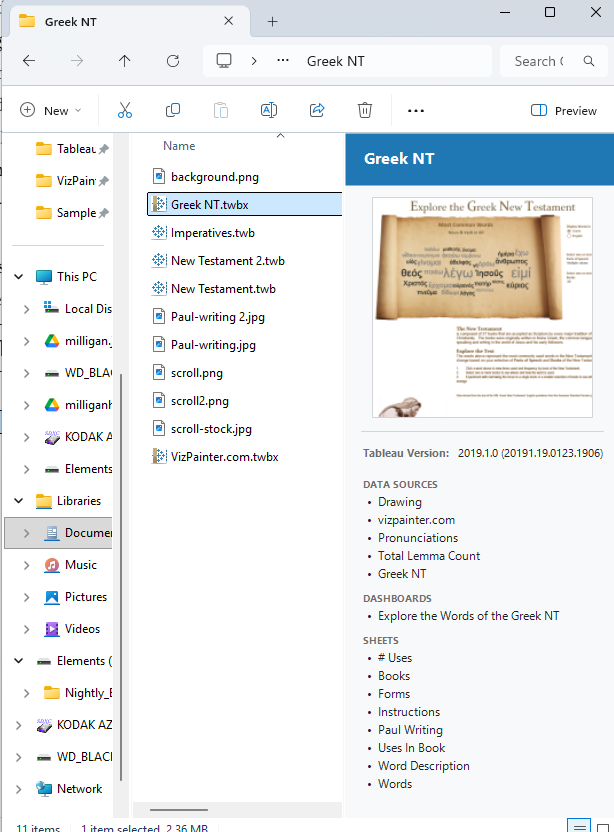Click the Rename icon in the toolbar
The width and height of the screenshot is (614, 832).
point(269,110)
